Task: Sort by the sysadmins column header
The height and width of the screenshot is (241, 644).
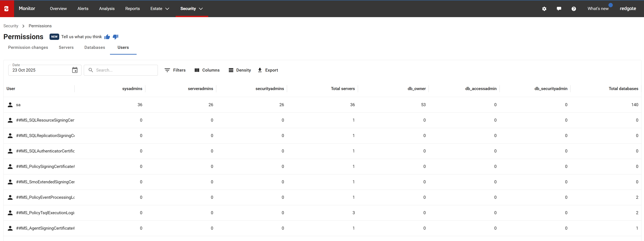Action: click(132, 89)
